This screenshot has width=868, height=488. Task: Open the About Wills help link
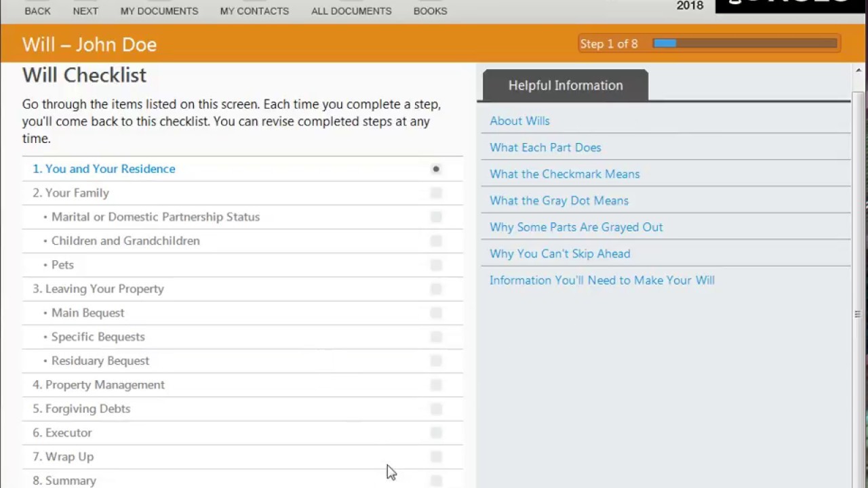click(x=519, y=121)
